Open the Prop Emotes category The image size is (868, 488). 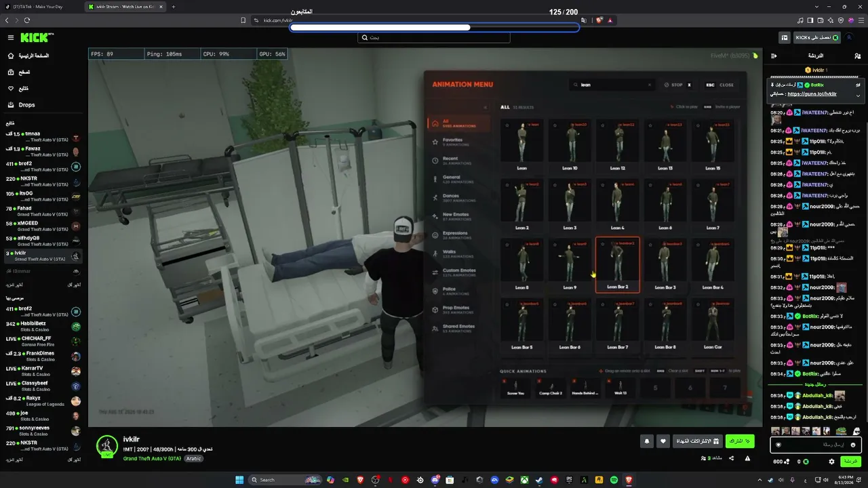[x=459, y=309]
